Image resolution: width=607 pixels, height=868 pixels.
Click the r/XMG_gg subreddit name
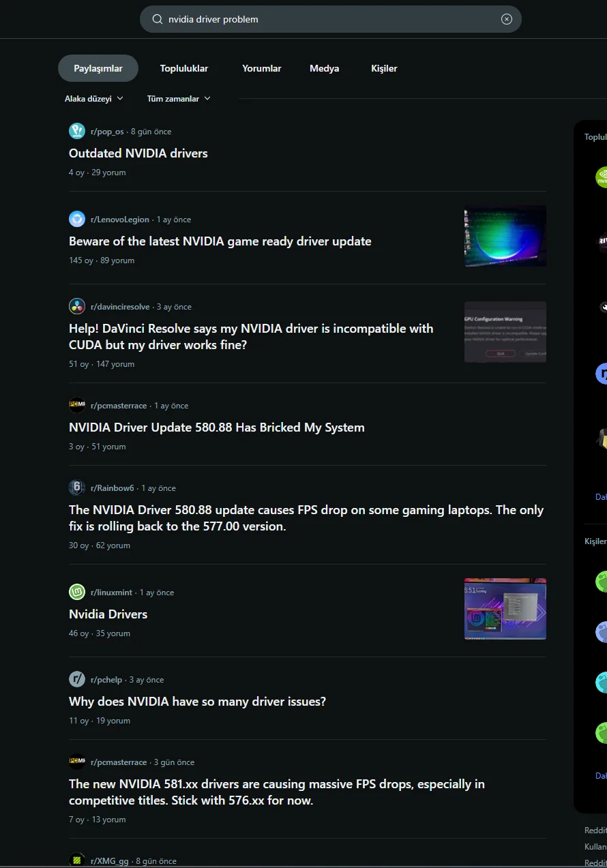110,861
